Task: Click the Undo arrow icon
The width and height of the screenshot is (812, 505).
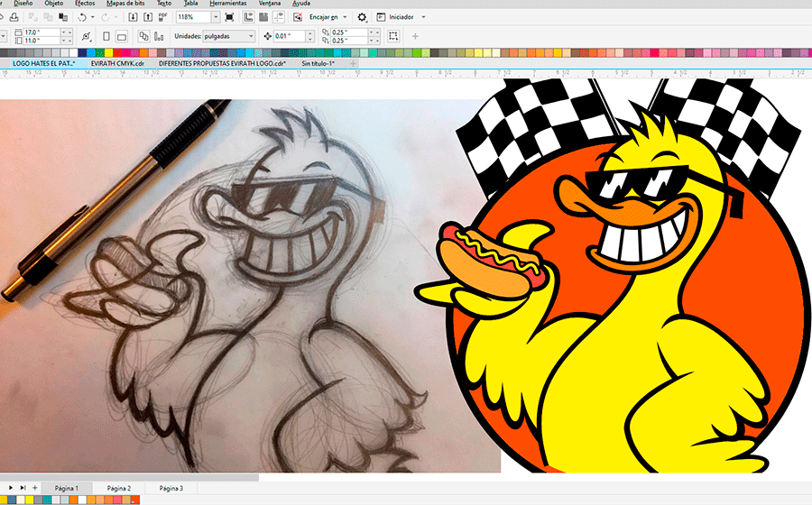Action: pyautogui.click(x=83, y=17)
